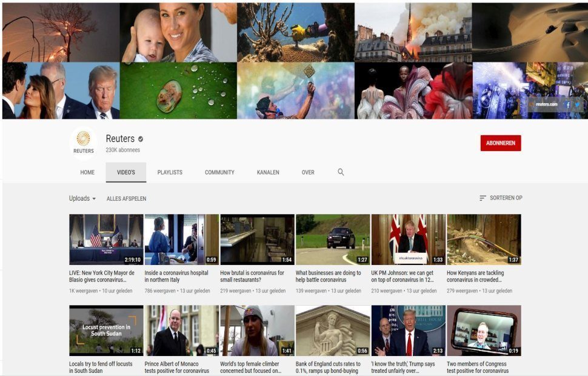The height and width of the screenshot is (376, 588).
Task: Click title 'How brutal is coronavirus for small restaurants?'
Action: point(252,276)
